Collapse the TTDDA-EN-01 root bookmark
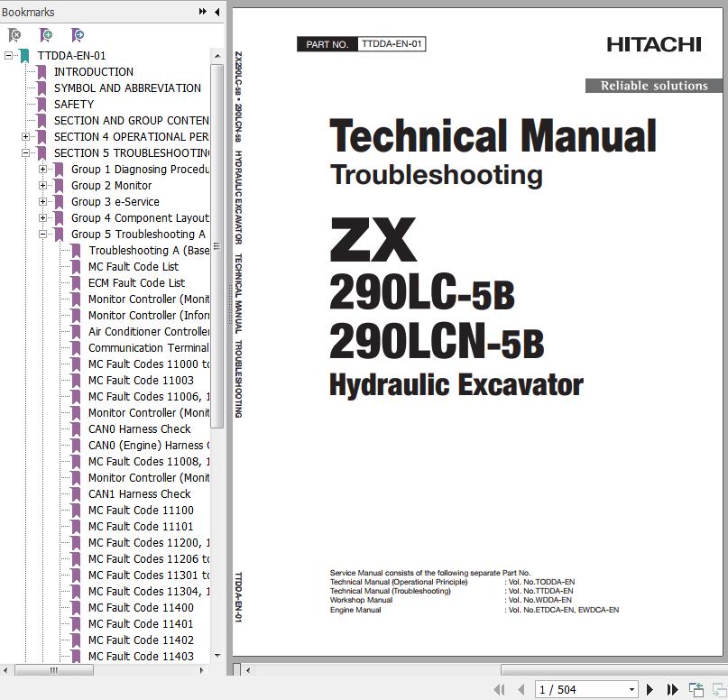728x700 pixels. (x=8, y=56)
